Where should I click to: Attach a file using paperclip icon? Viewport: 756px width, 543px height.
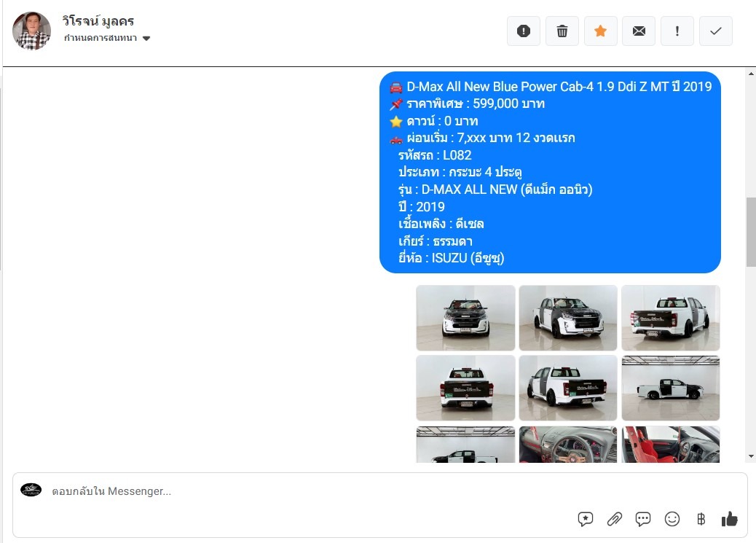614,519
